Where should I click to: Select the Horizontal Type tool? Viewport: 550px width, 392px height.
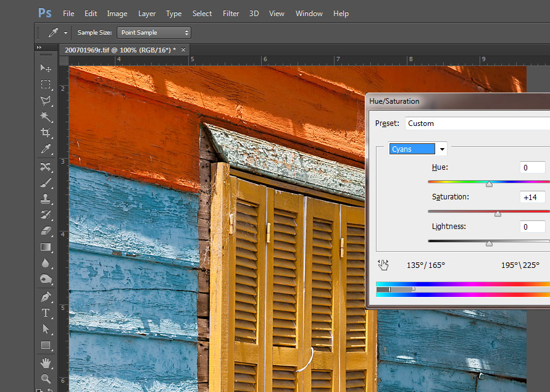tap(46, 313)
